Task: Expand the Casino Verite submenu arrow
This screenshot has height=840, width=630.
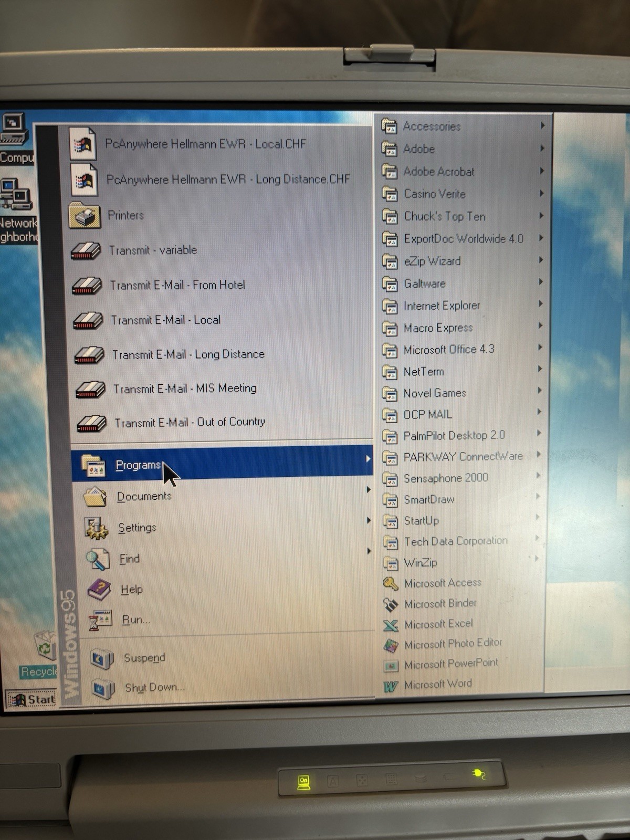Action: click(542, 193)
